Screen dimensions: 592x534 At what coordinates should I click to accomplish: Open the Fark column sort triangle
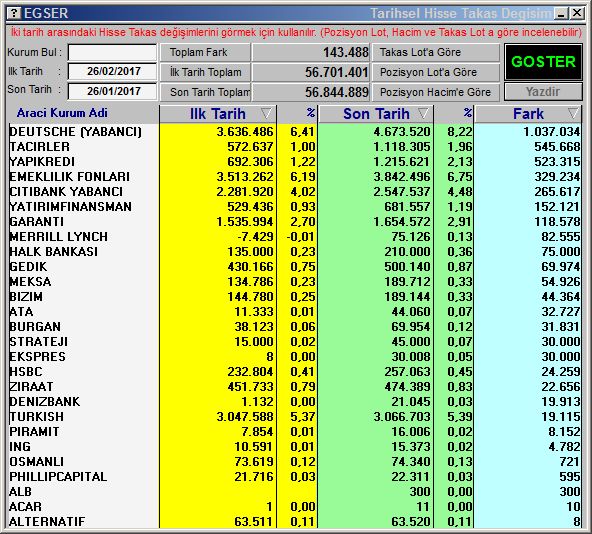[573, 113]
